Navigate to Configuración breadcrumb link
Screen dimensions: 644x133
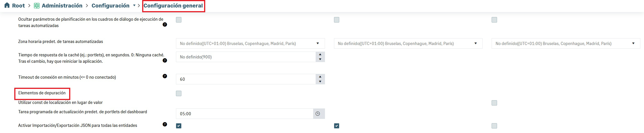(x=110, y=5)
